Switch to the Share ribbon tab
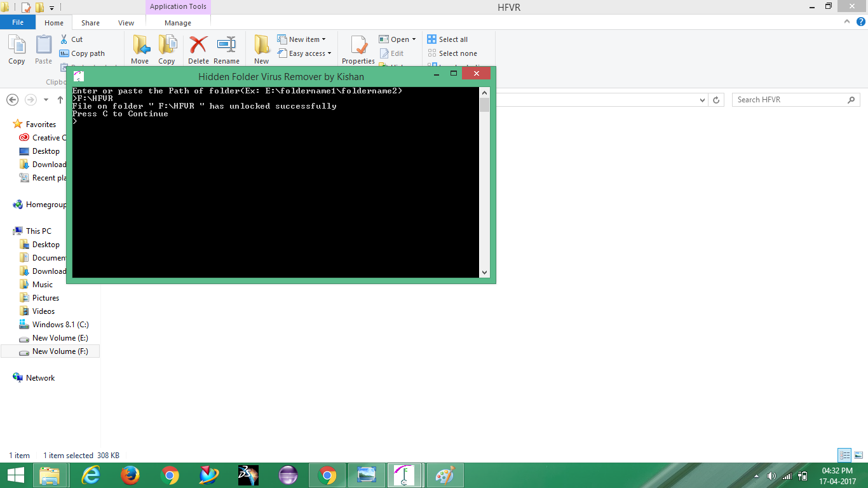The height and width of the screenshot is (488, 868). click(x=90, y=23)
